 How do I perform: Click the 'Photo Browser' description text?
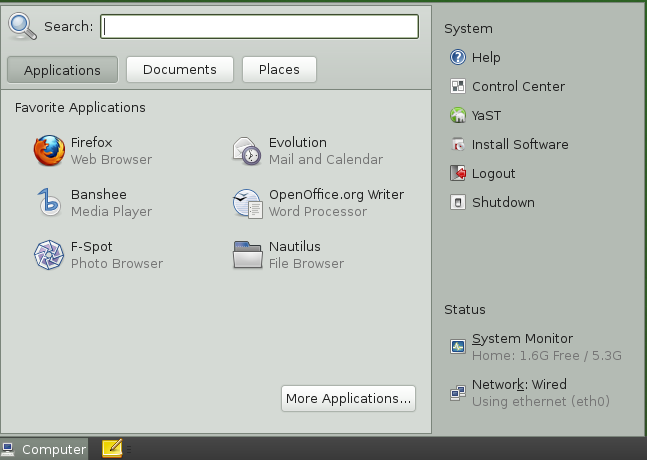point(117,263)
